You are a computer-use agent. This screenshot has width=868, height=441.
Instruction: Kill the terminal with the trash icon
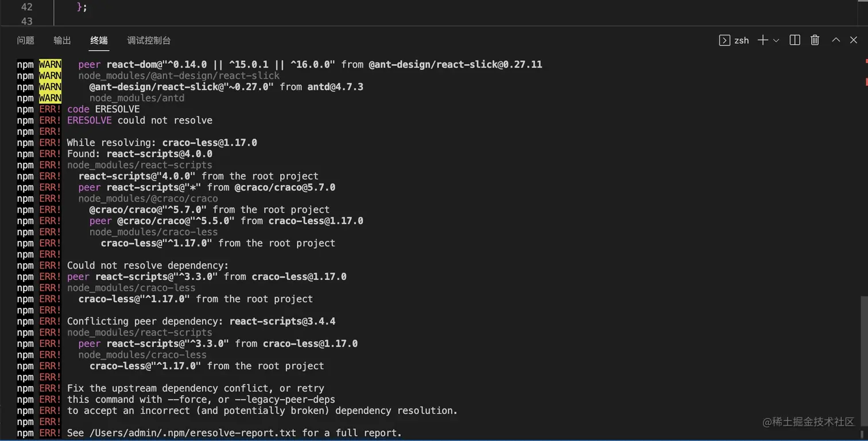pyautogui.click(x=815, y=40)
